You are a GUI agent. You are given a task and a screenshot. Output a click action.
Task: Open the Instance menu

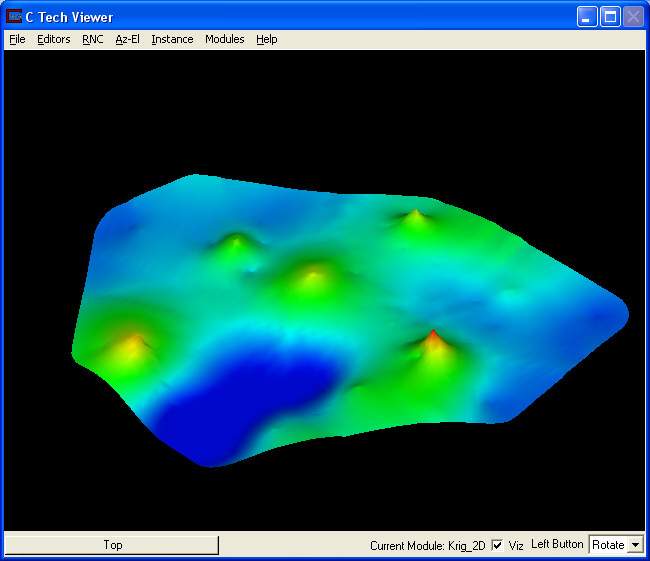[172, 39]
